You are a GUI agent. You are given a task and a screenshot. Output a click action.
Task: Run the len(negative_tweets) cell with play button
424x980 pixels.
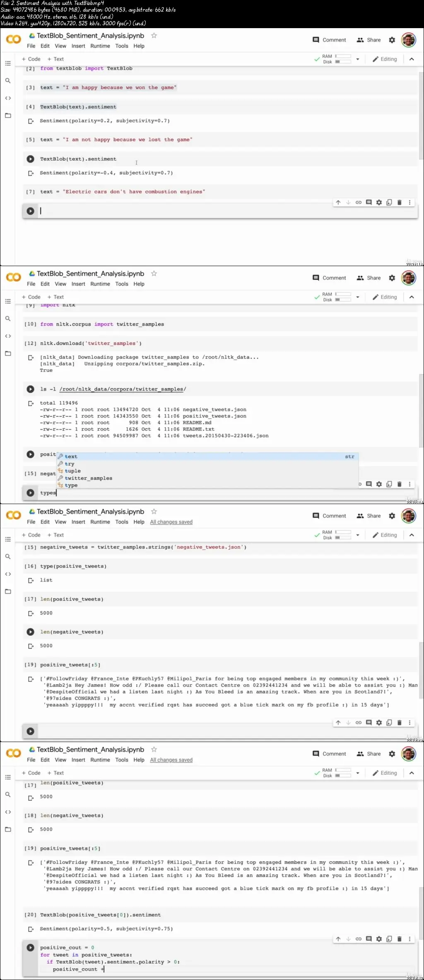point(30,632)
